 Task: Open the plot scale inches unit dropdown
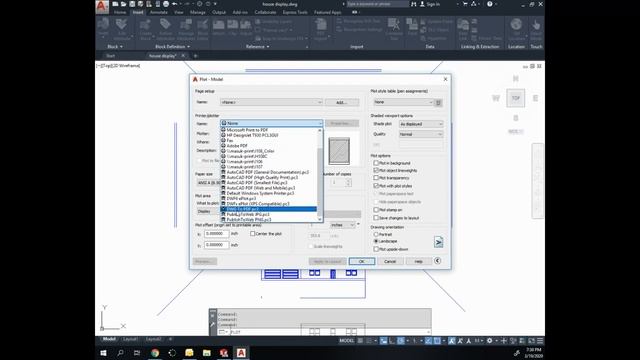pos(342,225)
